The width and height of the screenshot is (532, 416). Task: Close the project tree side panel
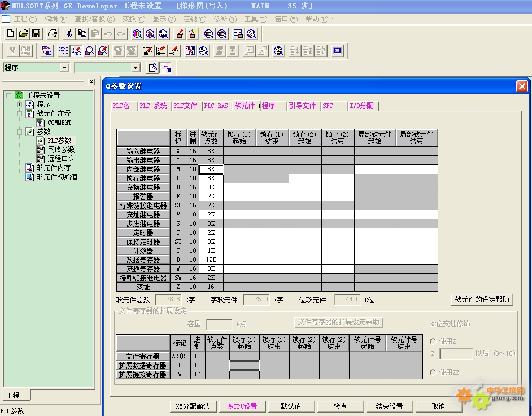(x=91, y=82)
